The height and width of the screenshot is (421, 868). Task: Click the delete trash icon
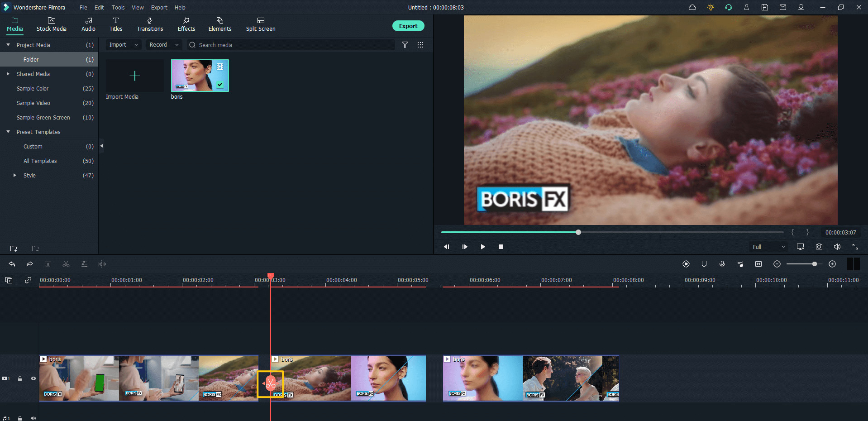pyautogui.click(x=48, y=264)
